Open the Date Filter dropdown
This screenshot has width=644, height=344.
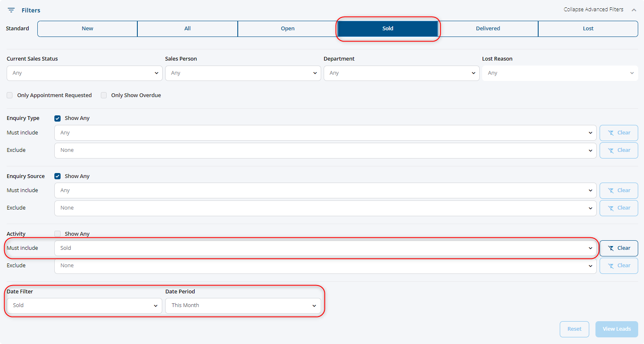pos(85,305)
